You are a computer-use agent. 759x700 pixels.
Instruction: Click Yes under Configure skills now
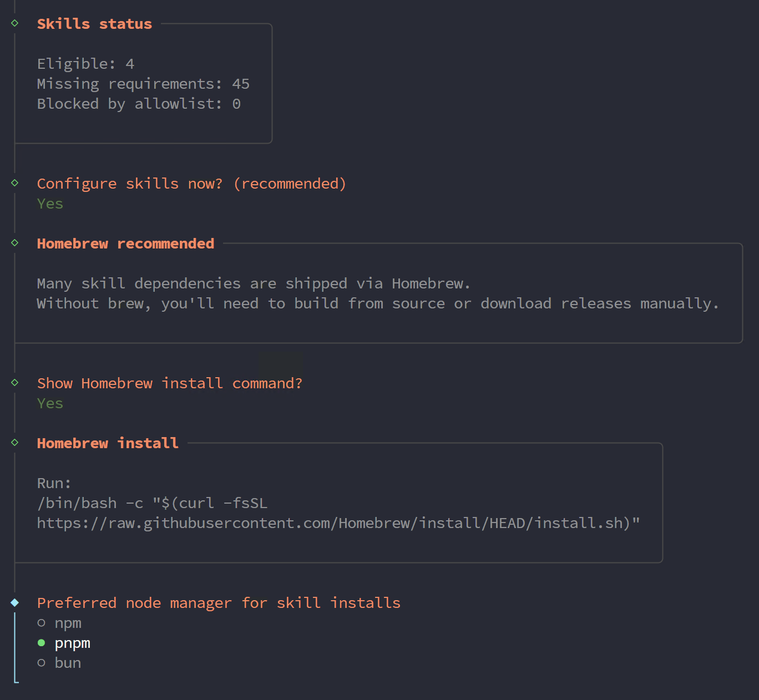(x=49, y=204)
